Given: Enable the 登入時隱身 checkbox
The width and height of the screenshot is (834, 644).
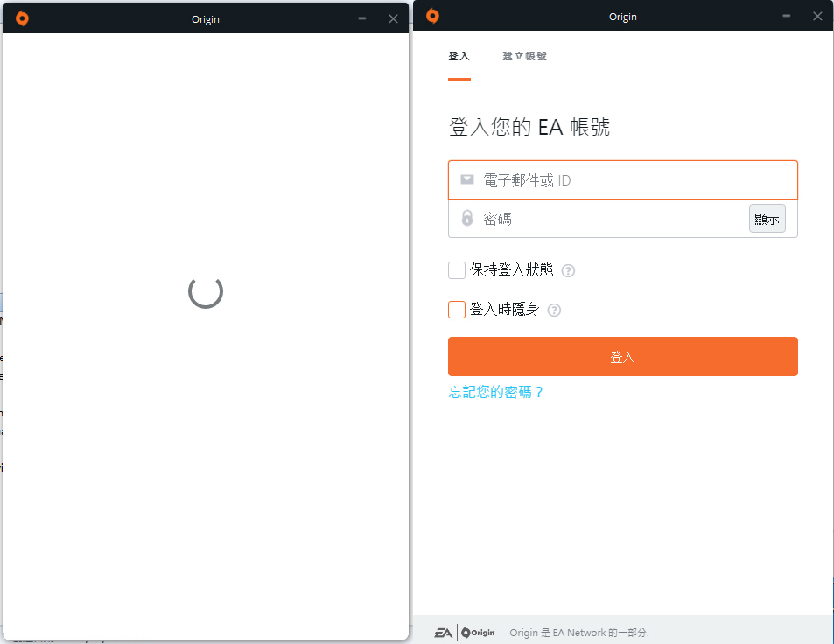Looking at the screenshot, I should click(456, 310).
